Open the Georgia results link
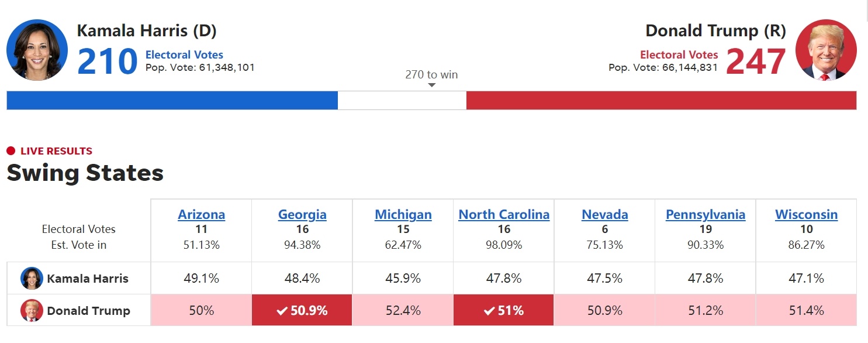Viewport: 868px width, 343px height. click(302, 215)
